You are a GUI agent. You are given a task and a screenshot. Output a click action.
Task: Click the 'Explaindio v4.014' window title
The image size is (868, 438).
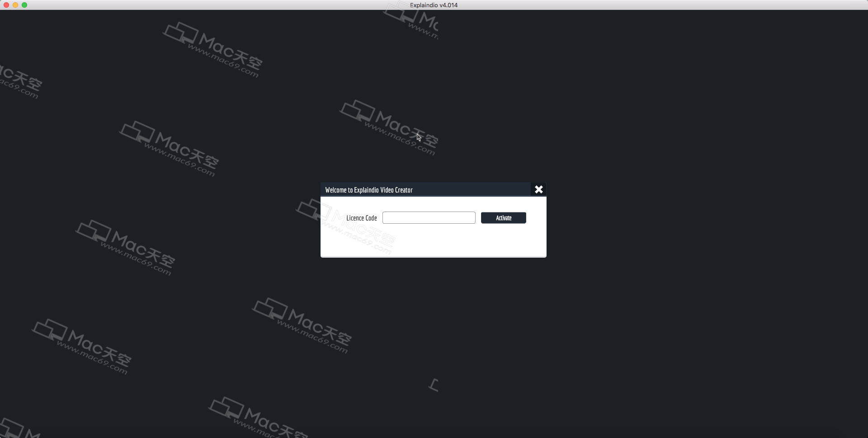(434, 5)
